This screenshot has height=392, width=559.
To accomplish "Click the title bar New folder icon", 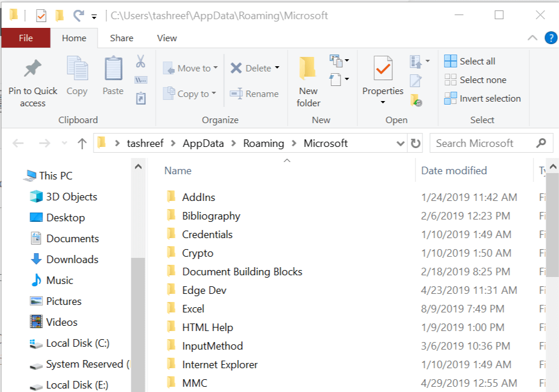I will pyautogui.click(x=59, y=15).
